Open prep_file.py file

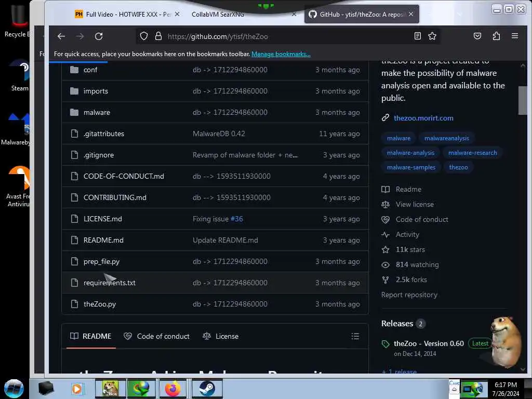[x=101, y=262]
